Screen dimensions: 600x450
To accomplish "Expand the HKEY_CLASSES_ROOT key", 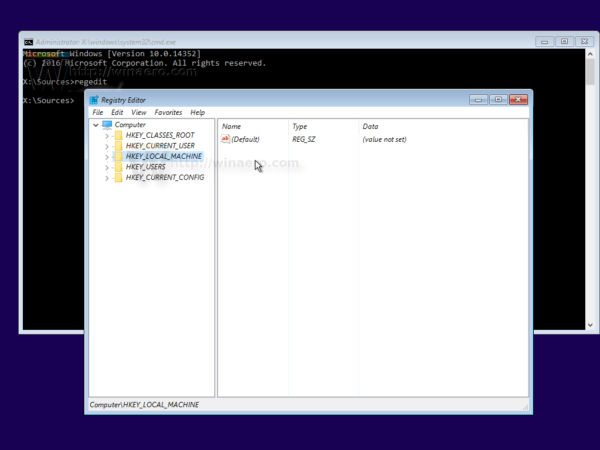I will click(107, 135).
